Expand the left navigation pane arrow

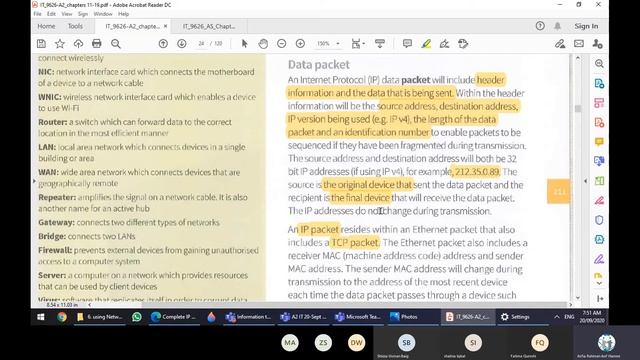point(34,181)
